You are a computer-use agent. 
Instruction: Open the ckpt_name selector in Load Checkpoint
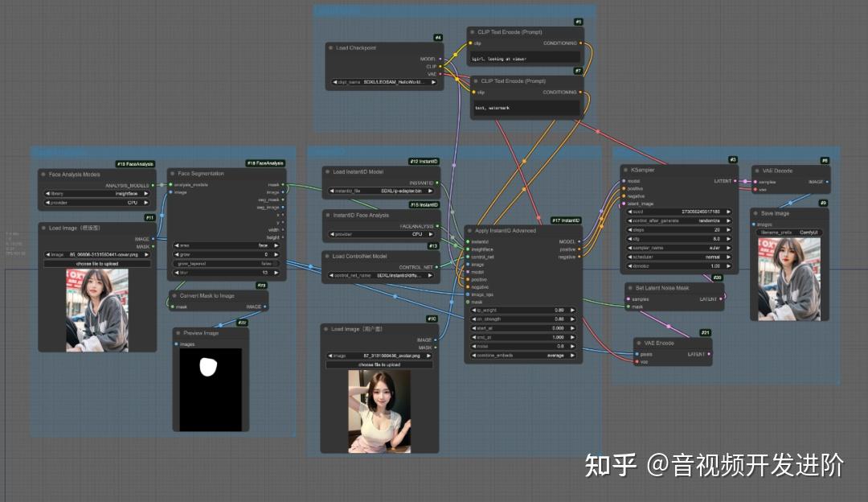(x=386, y=81)
